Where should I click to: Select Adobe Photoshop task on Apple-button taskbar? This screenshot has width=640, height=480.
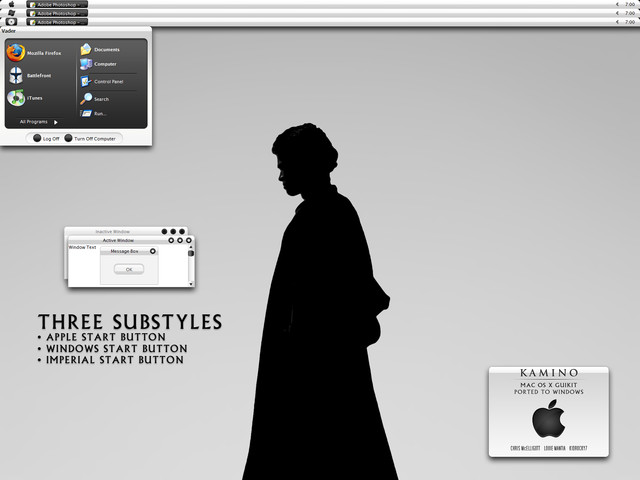pos(57,4)
